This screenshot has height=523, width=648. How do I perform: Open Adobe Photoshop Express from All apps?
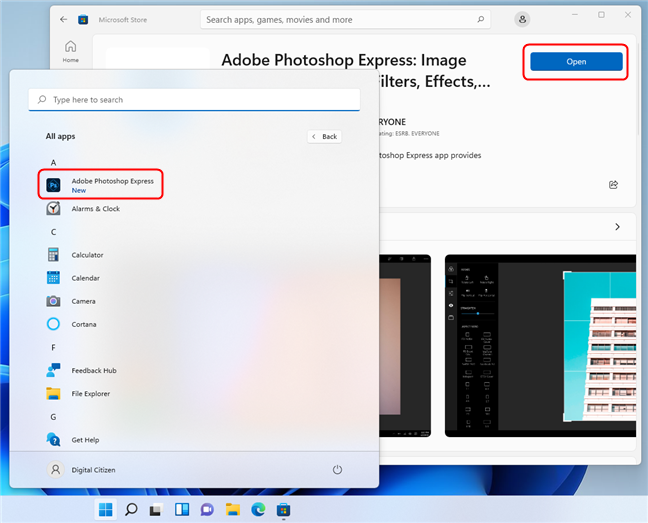100,185
